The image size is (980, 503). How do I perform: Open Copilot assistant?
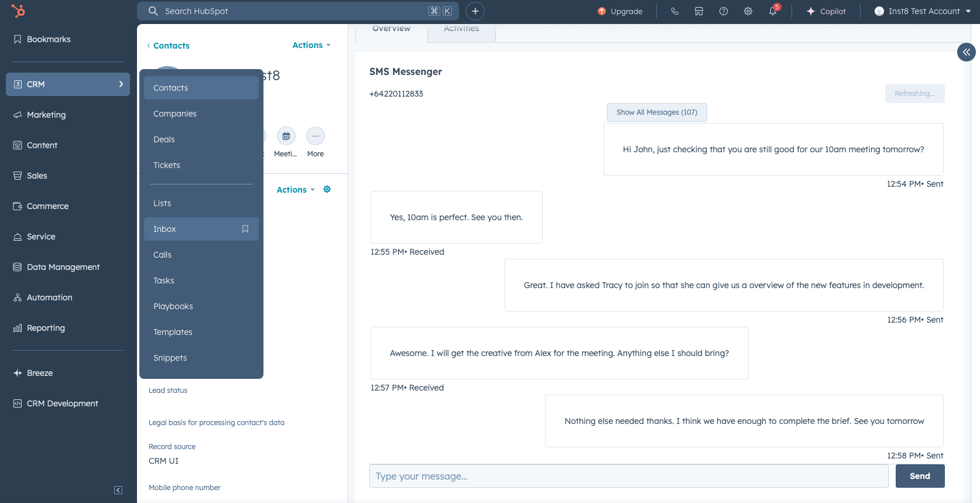826,11
